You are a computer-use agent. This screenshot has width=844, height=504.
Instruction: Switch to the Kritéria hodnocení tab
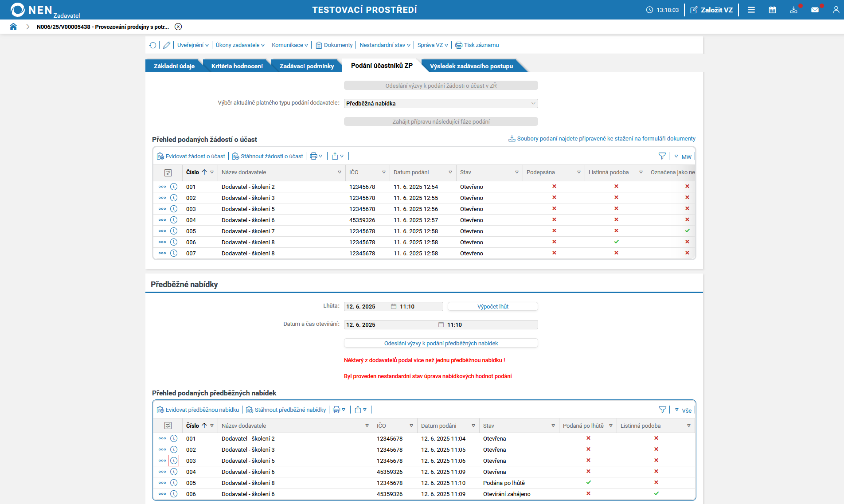click(237, 66)
